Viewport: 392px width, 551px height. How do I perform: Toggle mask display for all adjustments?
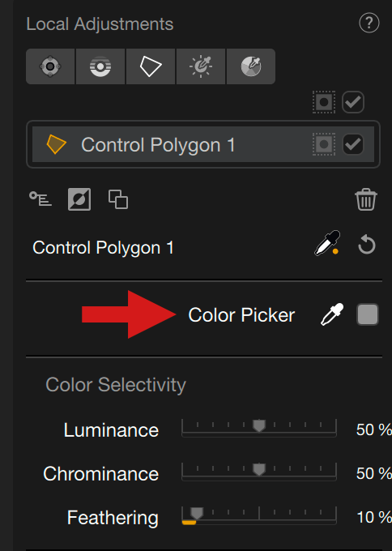324,102
